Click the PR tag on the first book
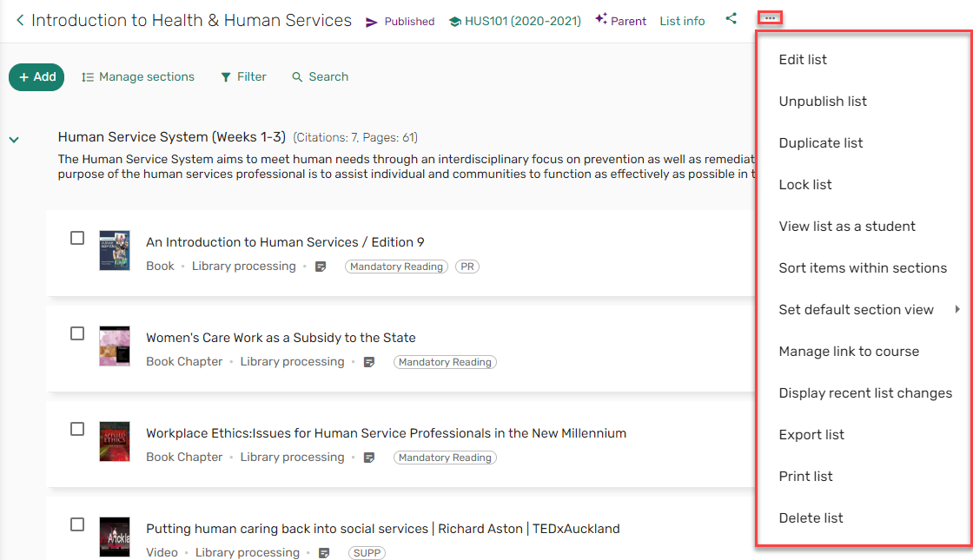This screenshot has height=560, width=973. click(467, 267)
